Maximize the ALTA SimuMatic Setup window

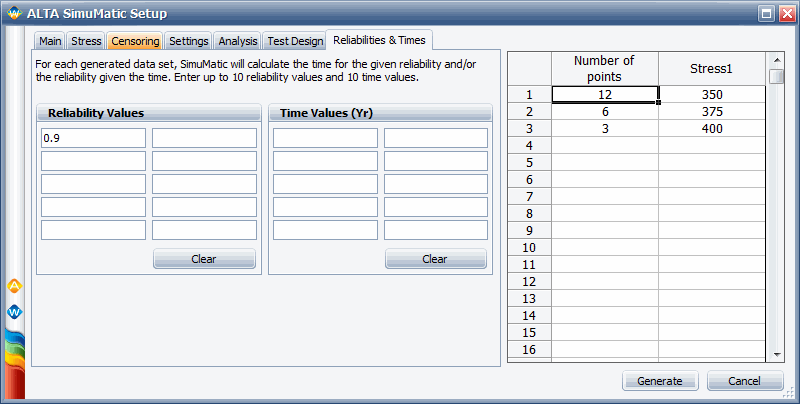pos(766,14)
